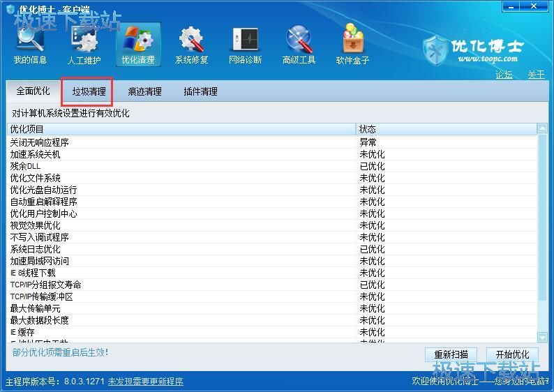Minimize the 优化博士 window
Viewport: 554px width, 392px height.
pyautogui.click(x=511, y=6)
